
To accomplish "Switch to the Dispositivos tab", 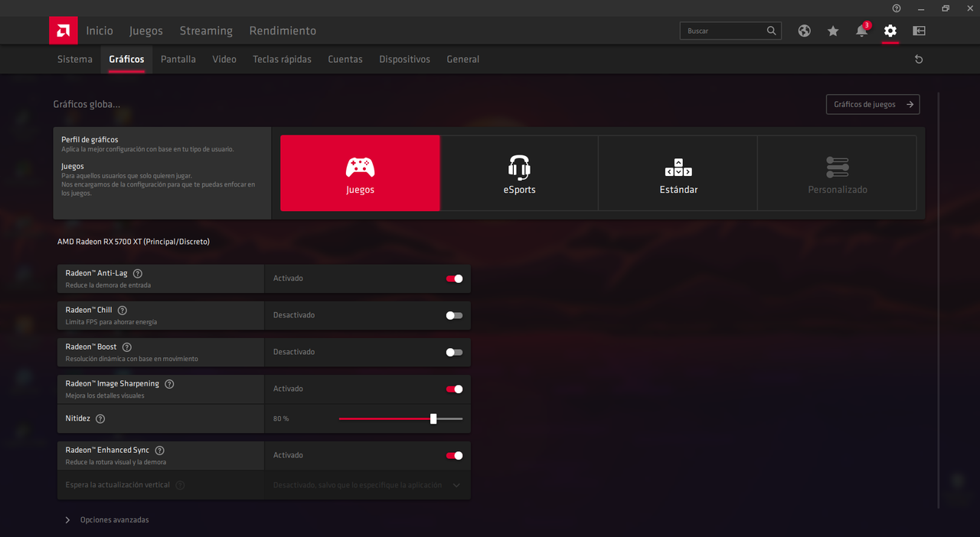I will (405, 59).
